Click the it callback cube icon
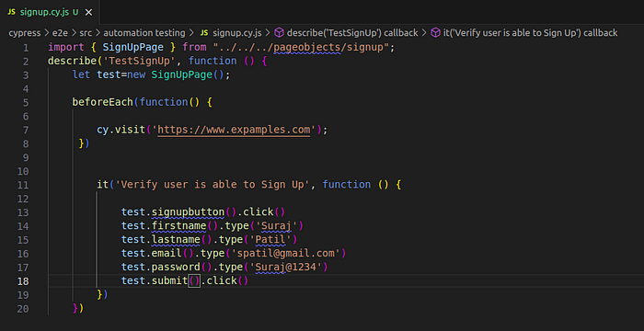The height and width of the screenshot is (331, 644). (436, 33)
